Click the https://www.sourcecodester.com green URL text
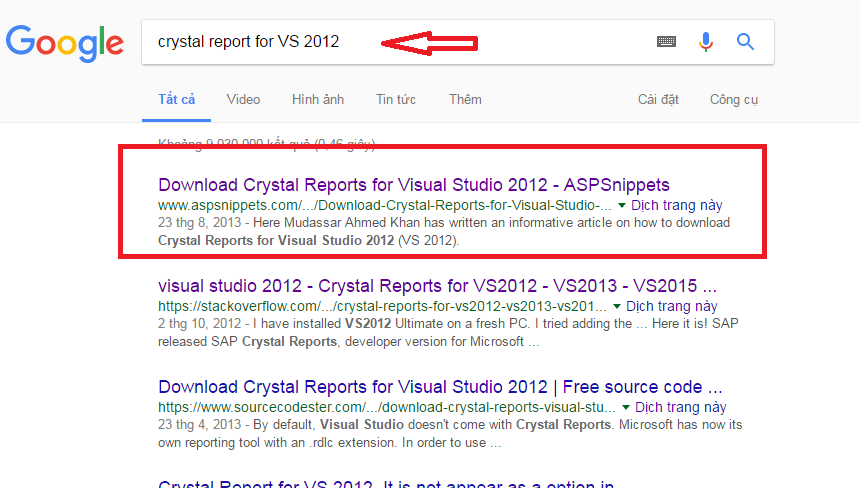The image size is (860, 488). (x=387, y=407)
